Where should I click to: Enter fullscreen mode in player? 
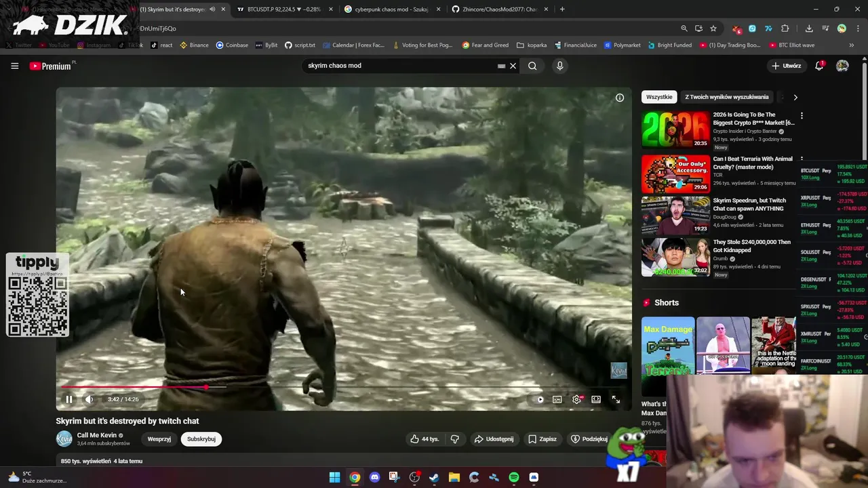615,400
